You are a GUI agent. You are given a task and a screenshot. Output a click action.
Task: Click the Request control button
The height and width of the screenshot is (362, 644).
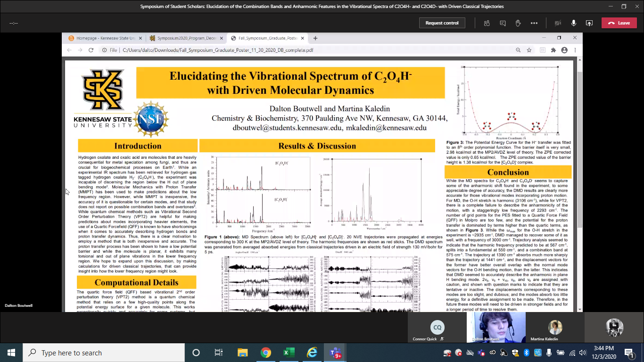(x=442, y=23)
